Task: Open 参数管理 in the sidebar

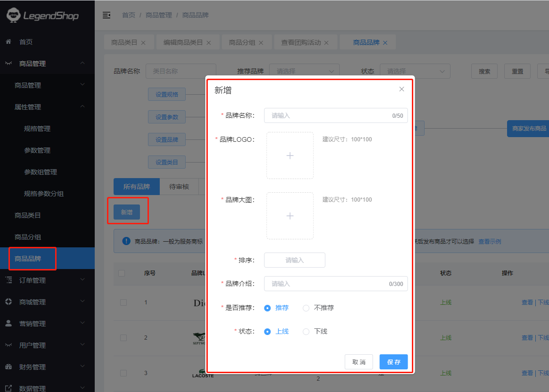Action: tap(37, 150)
